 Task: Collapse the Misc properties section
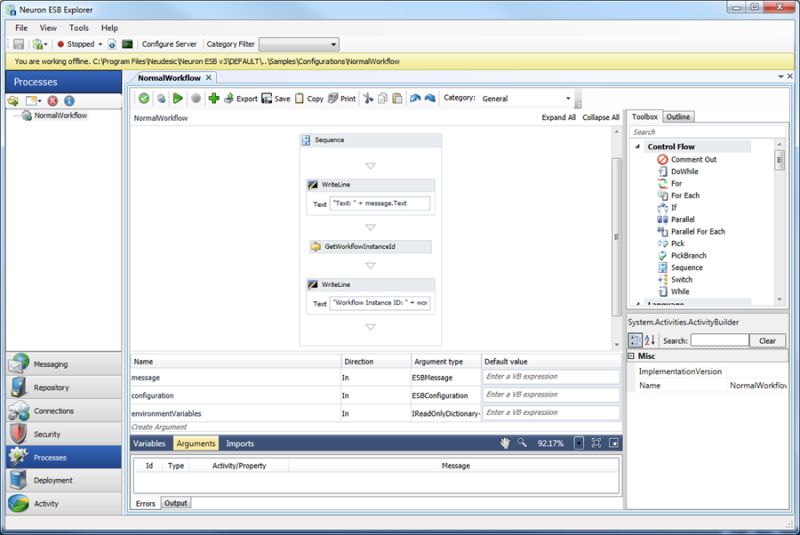click(x=631, y=356)
